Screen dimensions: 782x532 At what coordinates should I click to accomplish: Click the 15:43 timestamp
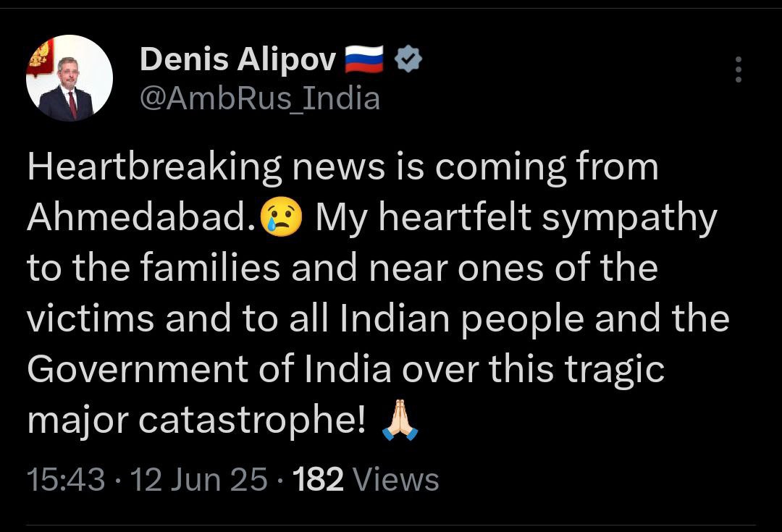[66, 479]
